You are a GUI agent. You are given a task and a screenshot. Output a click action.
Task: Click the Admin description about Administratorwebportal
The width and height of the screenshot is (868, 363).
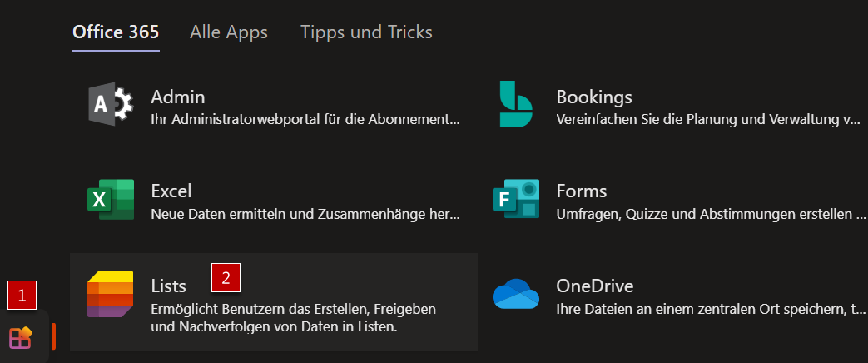(x=305, y=119)
